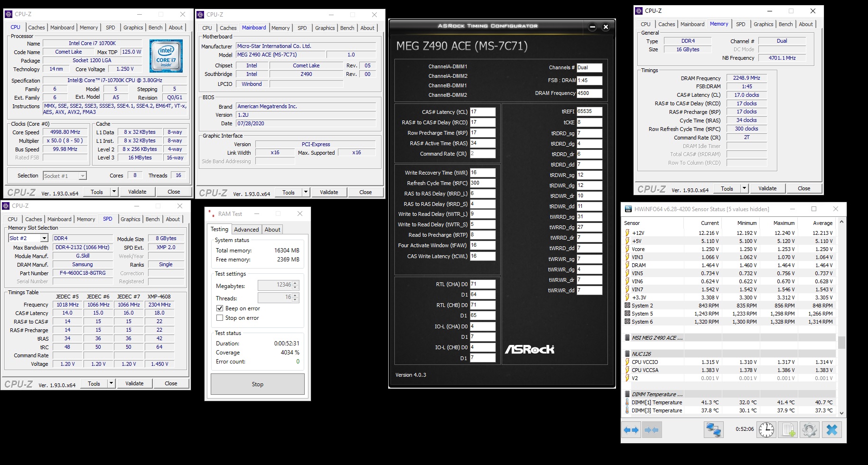
Task: Click HWiNFO scrollbar down arrow
Action: (841, 413)
